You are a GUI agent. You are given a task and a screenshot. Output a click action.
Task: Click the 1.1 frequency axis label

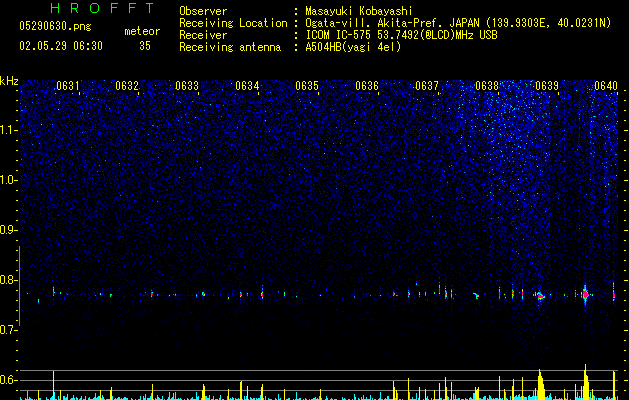[9, 130]
